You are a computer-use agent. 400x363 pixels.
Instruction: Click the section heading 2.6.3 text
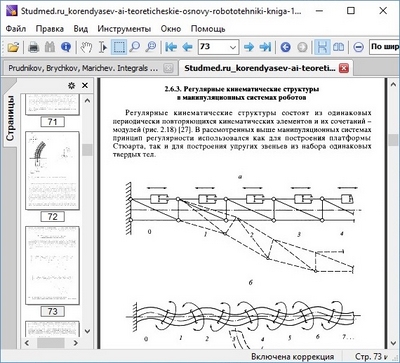pos(242,93)
